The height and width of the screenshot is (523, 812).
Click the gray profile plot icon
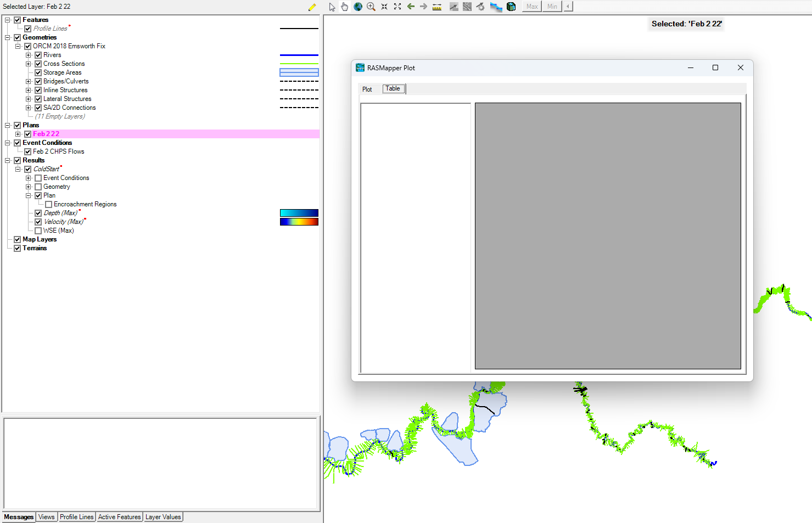pyautogui.click(x=454, y=7)
